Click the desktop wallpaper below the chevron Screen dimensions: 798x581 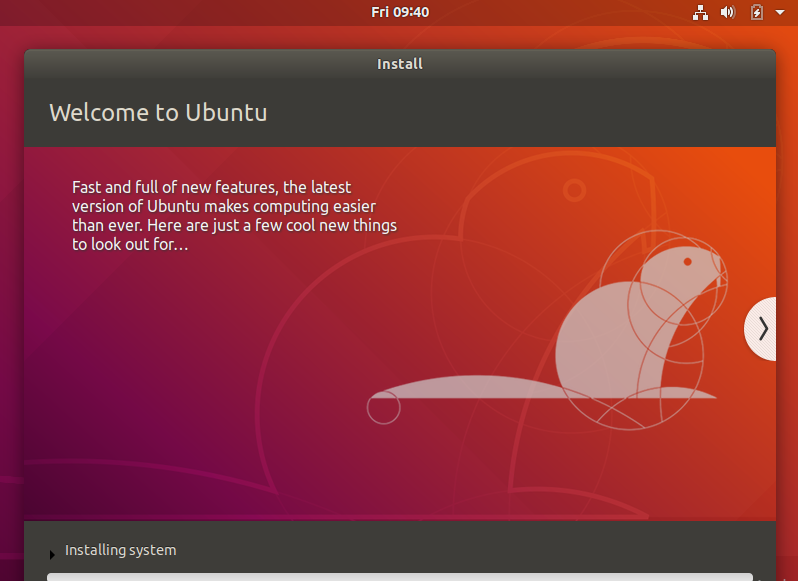click(x=787, y=450)
